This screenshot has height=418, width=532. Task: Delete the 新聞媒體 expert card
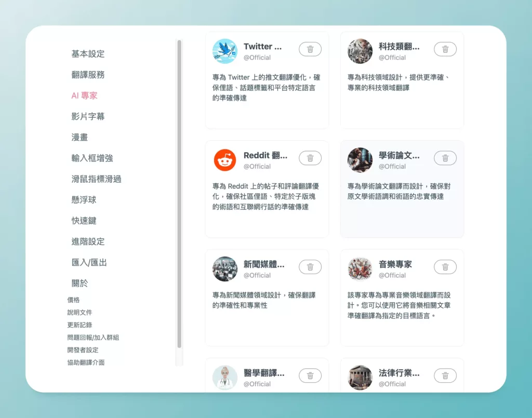tap(310, 267)
